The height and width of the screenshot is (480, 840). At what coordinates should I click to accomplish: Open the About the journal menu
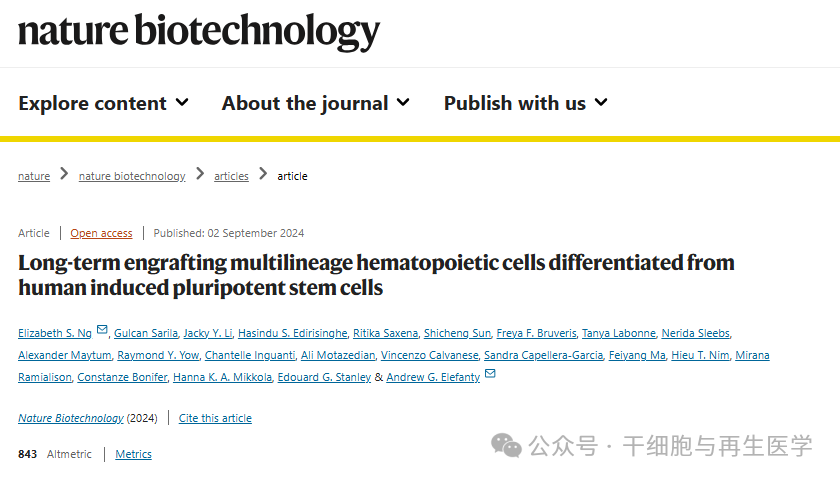(x=315, y=103)
